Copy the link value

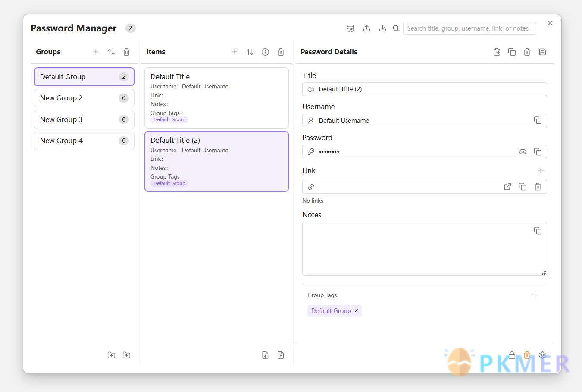click(523, 187)
